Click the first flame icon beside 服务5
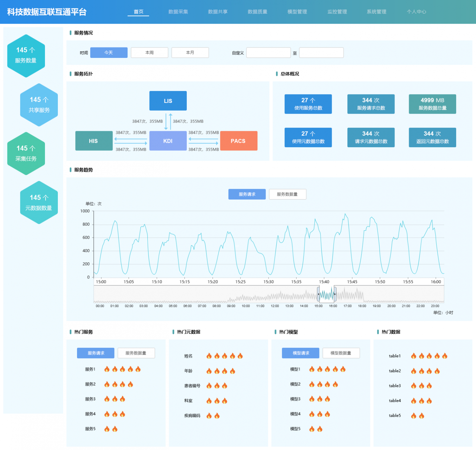Viewport: 476px width, 450px height. point(107,429)
